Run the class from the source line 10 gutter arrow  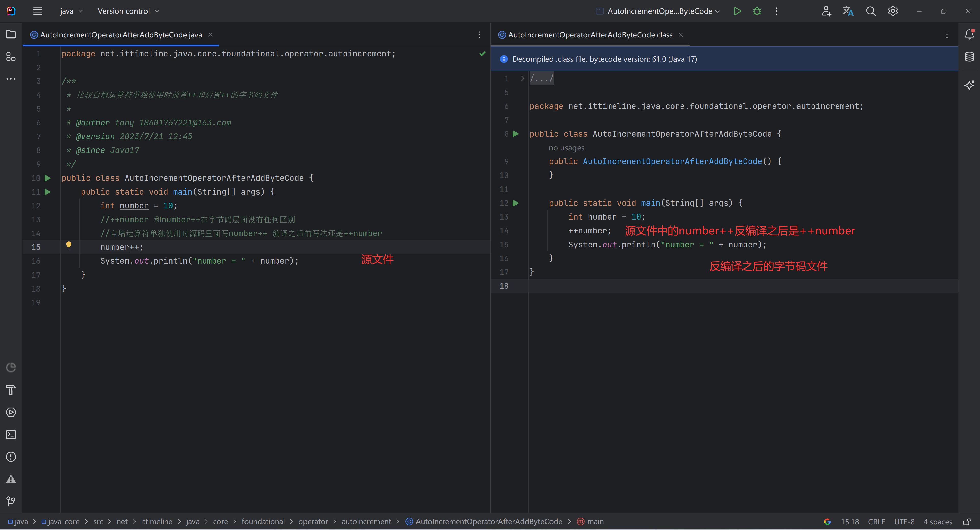tap(47, 178)
